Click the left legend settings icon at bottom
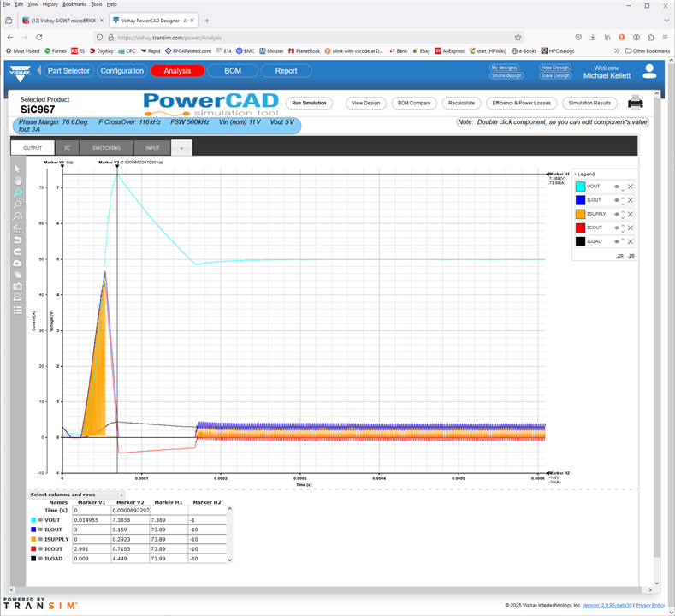 (x=620, y=256)
